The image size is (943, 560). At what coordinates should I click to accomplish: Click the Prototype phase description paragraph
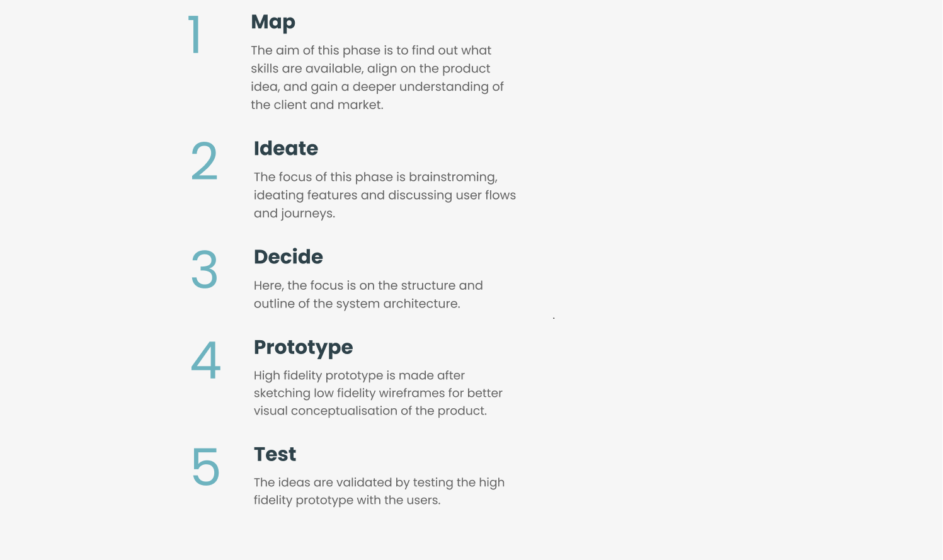point(378,393)
